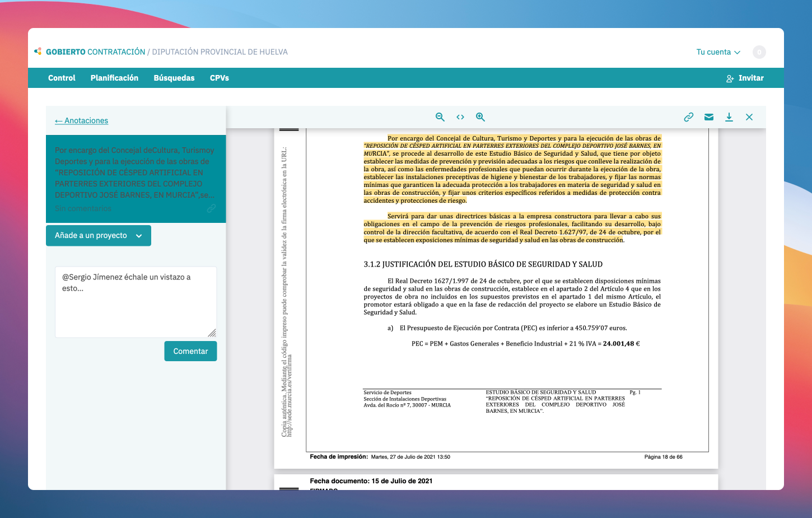
Task: Click 'Fecha documento: 15 de Julio de 2021'
Action: [x=371, y=481]
